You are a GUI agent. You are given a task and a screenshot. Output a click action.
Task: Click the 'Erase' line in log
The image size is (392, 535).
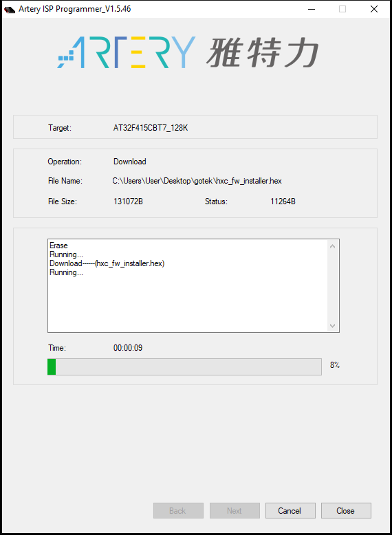[x=58, y=245]
